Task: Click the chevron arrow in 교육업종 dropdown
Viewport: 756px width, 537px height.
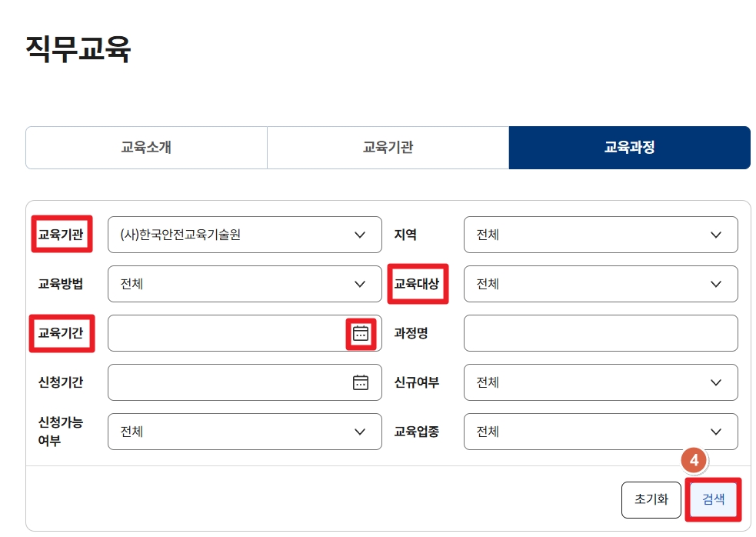Action: point(716,432)
